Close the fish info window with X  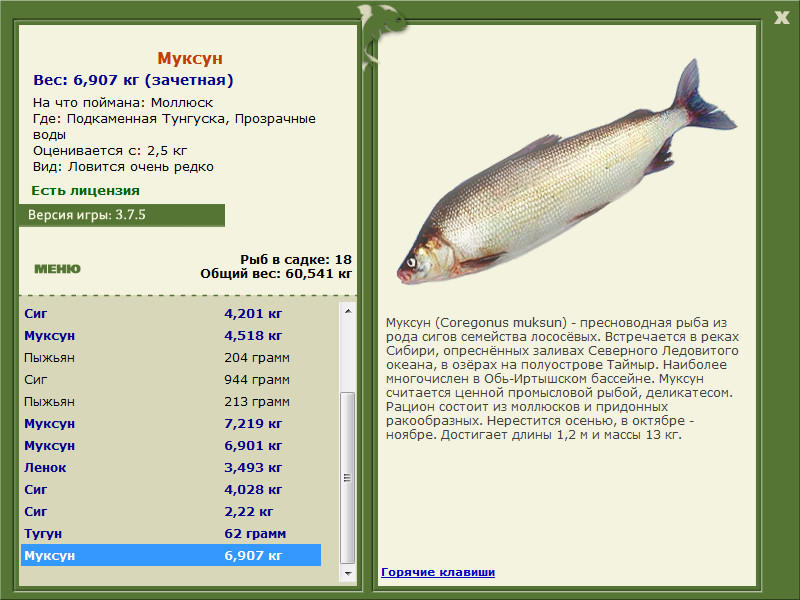click(x=782, y=18)
